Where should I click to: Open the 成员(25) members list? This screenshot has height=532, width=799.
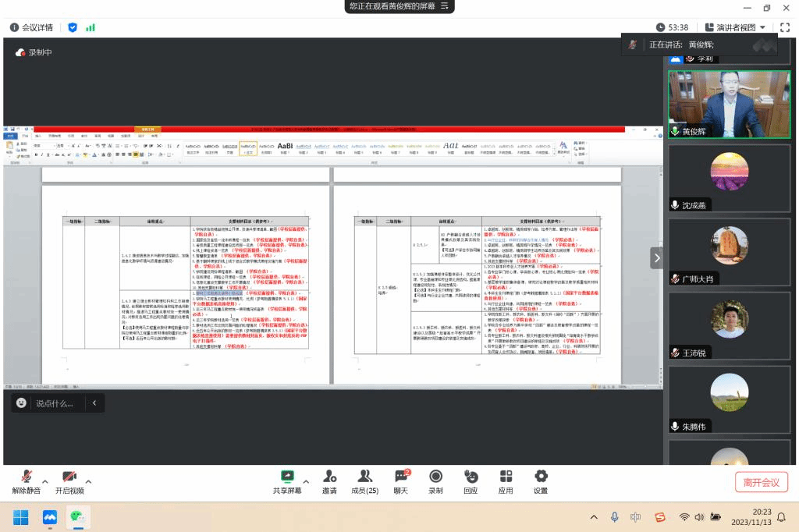pyautogui.click(x=364, y=477)
